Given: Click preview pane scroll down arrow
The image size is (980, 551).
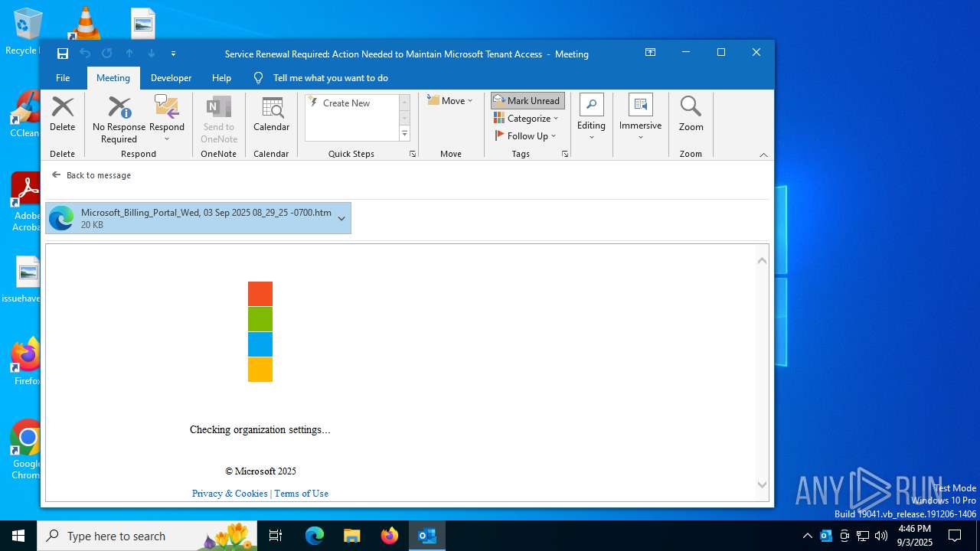Looking at the screenshot, I should coord(762,484).
